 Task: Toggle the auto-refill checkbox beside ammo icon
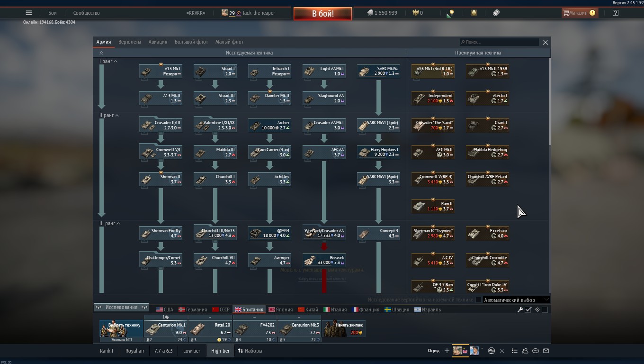pos(545,309)
